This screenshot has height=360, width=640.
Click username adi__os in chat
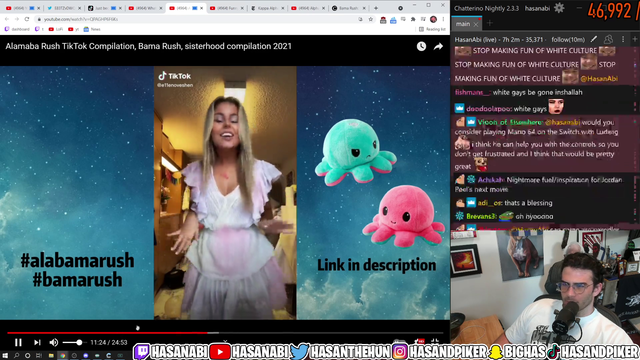tap(489, 203)
